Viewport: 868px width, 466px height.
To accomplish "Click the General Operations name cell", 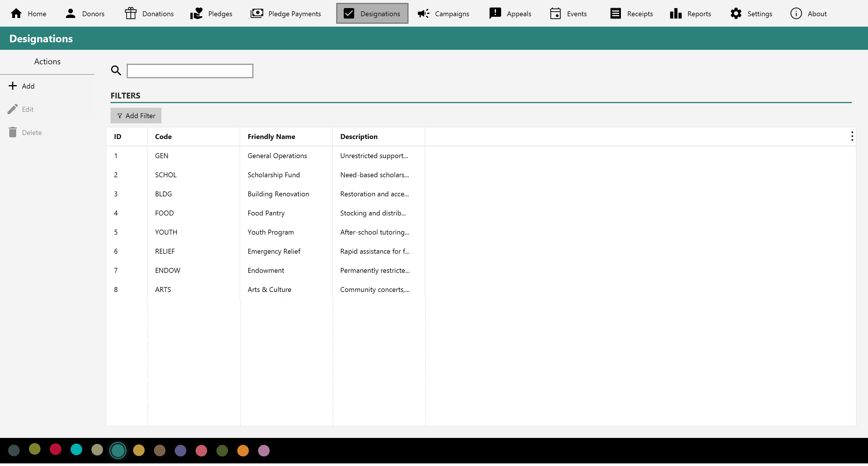I will tap(277, 156).
